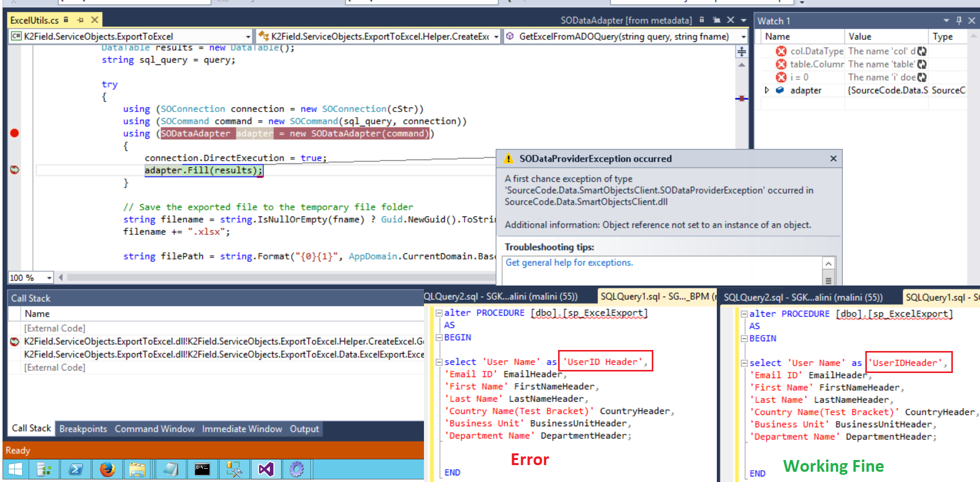Open the Command Window tab
Viewport: 980px width, 482px height.
click(155, 429)
